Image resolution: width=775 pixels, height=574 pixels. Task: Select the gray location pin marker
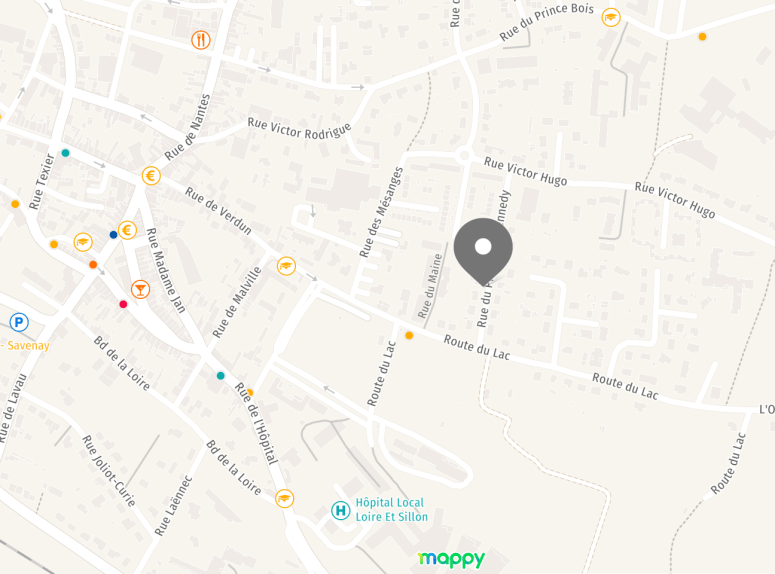click(x=483, y=251)
